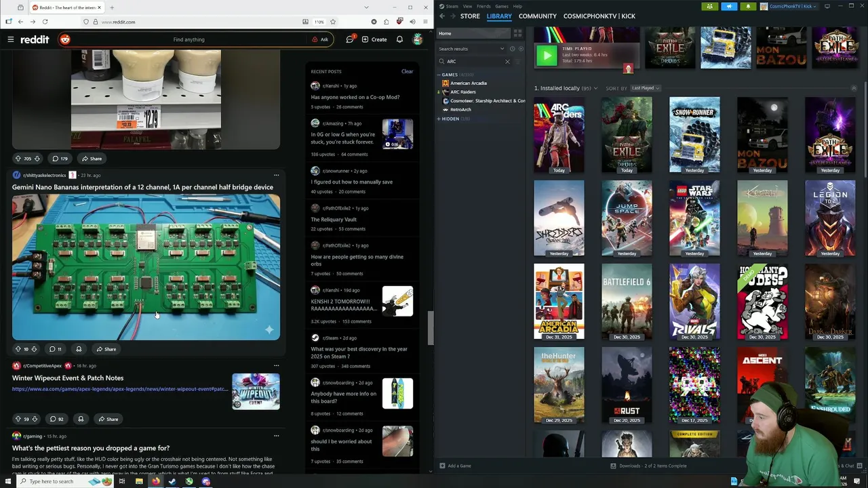The height and width of the screenshot is (488, 868).
Task: Collapse the GAMES category in Steam
Action: (439, 75)
